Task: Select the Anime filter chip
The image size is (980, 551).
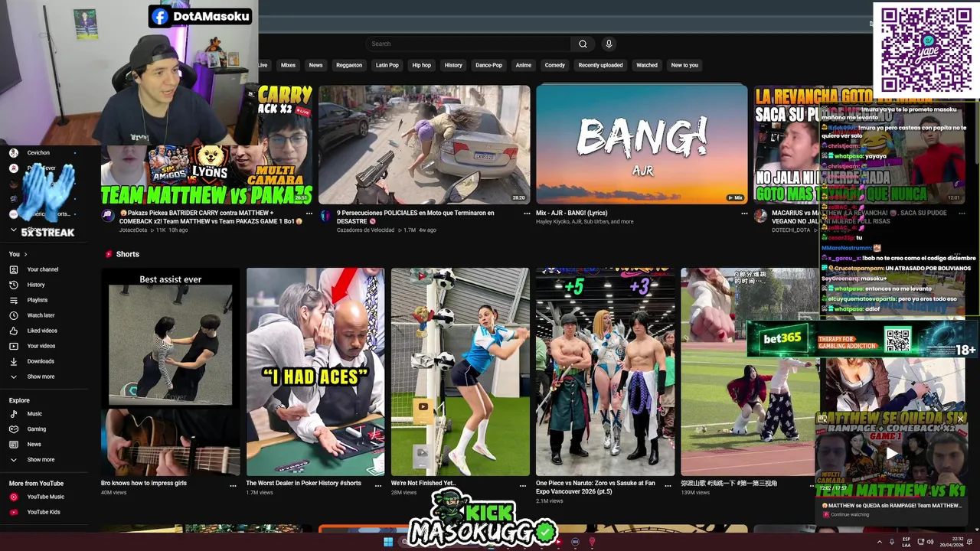Action: coord(524,65)
